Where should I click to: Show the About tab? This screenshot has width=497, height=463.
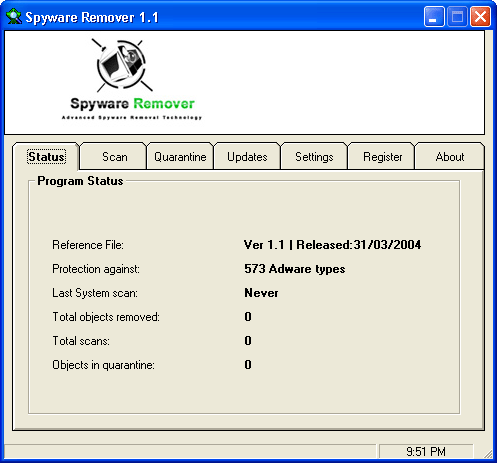click(x=450, y=156)
